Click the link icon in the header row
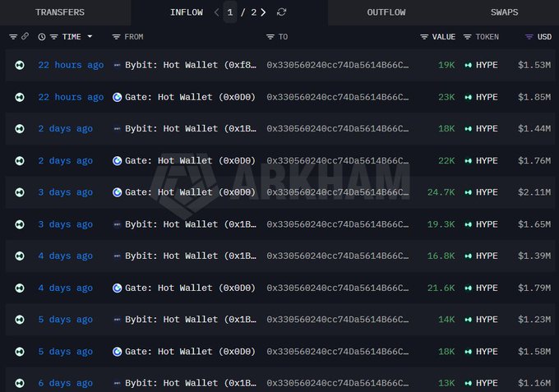Image resolution: width=559 pixels, height=392 pixels. tap(25, 36)
